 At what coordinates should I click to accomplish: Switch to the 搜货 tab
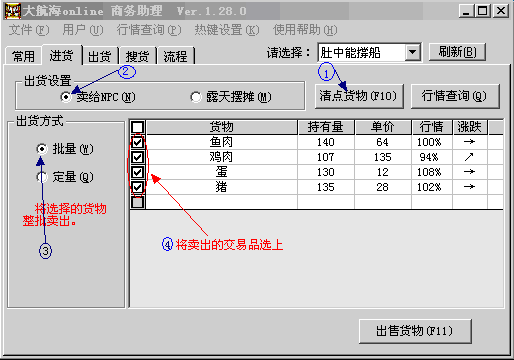[137, 56]
